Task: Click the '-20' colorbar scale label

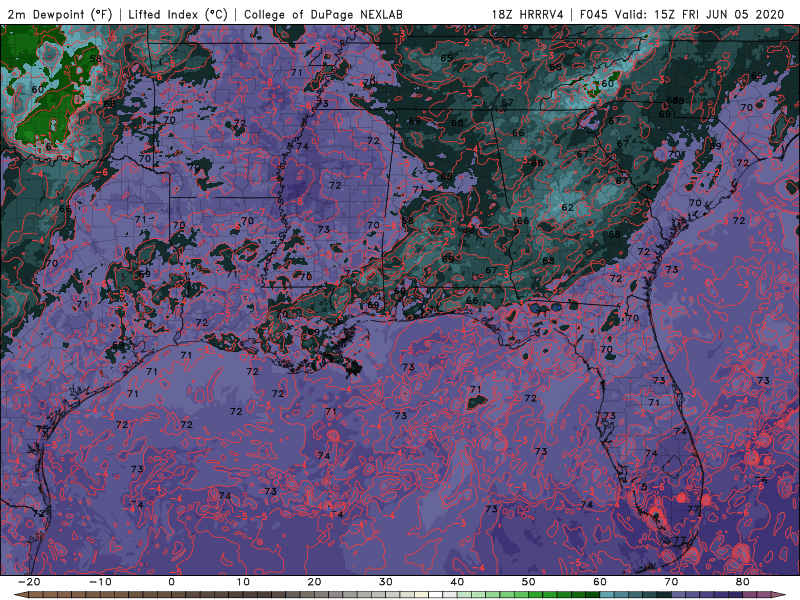Action: click(29, 582)
